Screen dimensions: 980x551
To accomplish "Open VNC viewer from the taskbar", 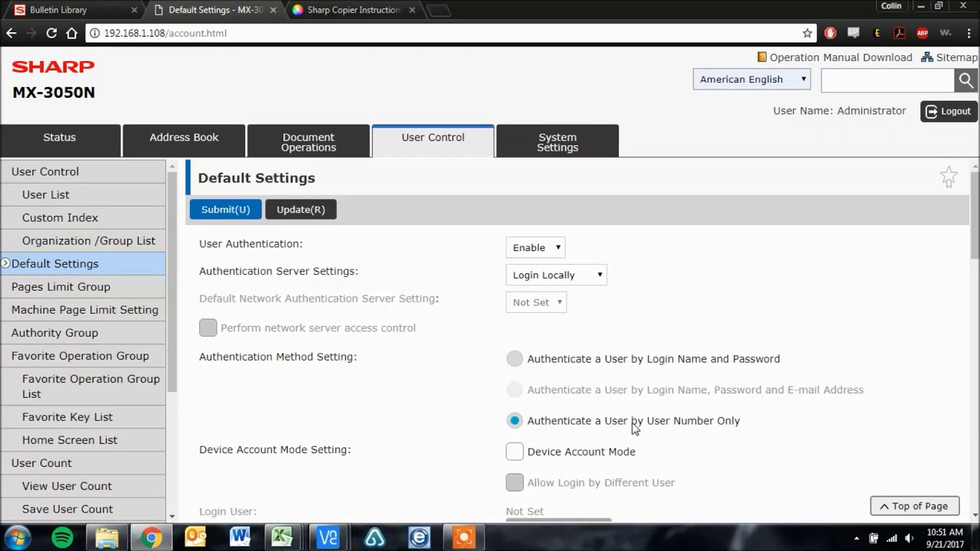I will [328, 537].
